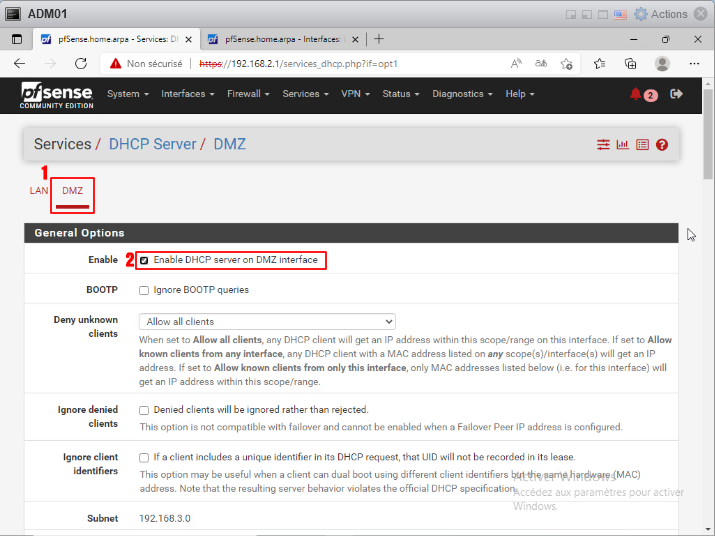715x536 pixels.
Task: Open the Deny unknown clients dropdown
Action: coord(267,322)
